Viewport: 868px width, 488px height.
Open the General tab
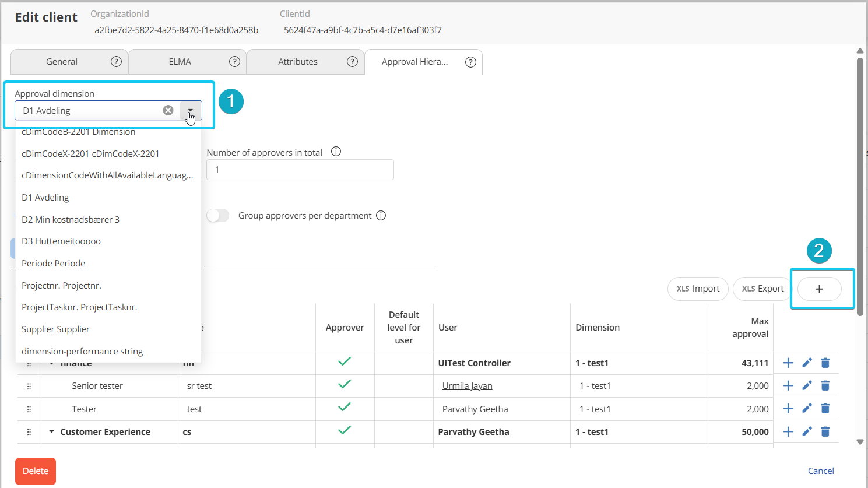(x=61, y=62)
